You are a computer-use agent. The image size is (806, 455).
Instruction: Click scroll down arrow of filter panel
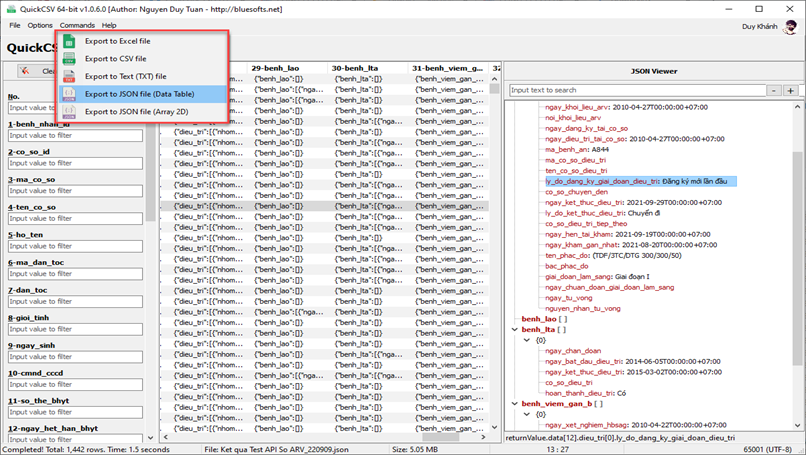click(x=151, y=438)
